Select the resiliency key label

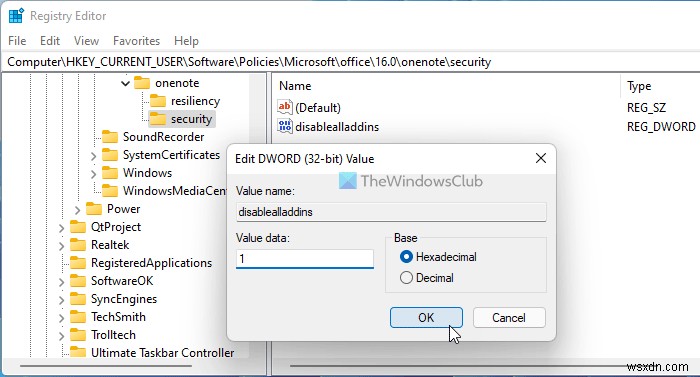pyautogui.click(x=195, y=101)
